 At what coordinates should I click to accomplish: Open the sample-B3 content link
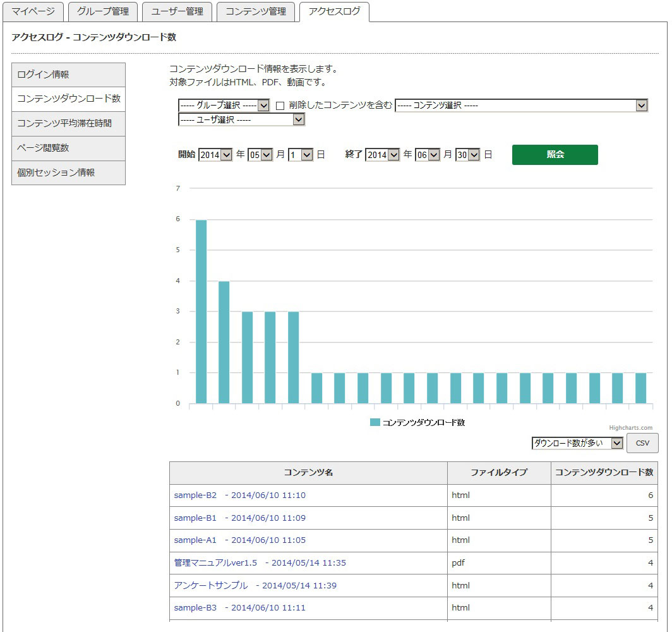240,608
